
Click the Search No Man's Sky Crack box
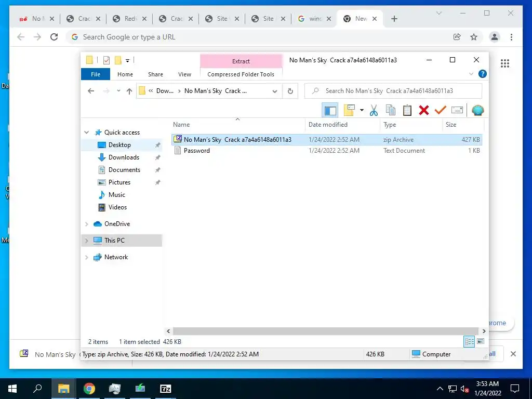pyautogui.click(x=393, y=91)
